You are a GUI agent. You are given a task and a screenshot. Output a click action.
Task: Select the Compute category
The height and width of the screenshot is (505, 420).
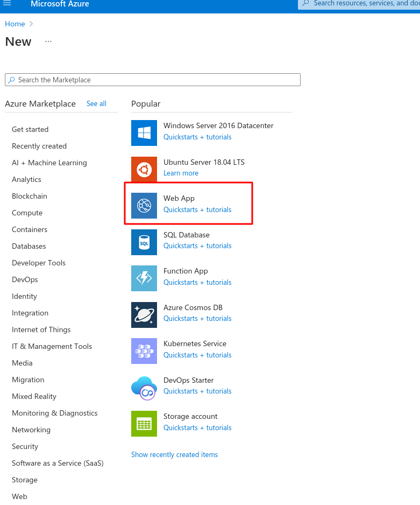(x=27, y=213)
